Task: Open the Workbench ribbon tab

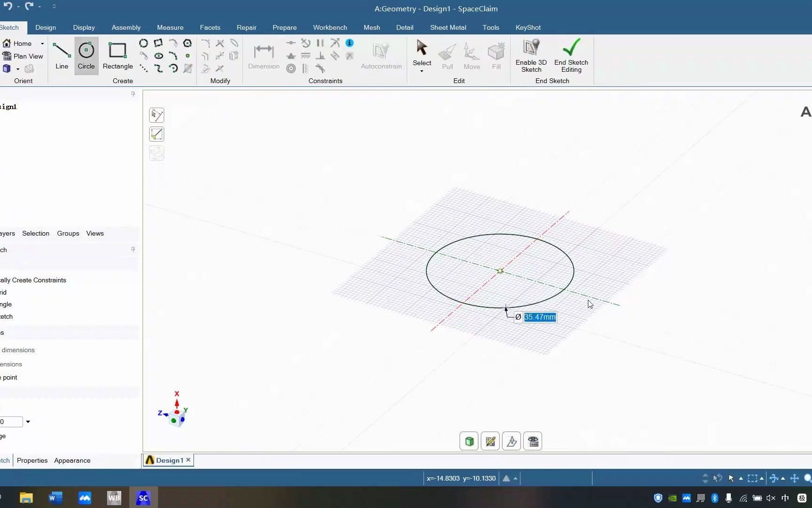Action: pyautogui.click(x=330, y=27)
